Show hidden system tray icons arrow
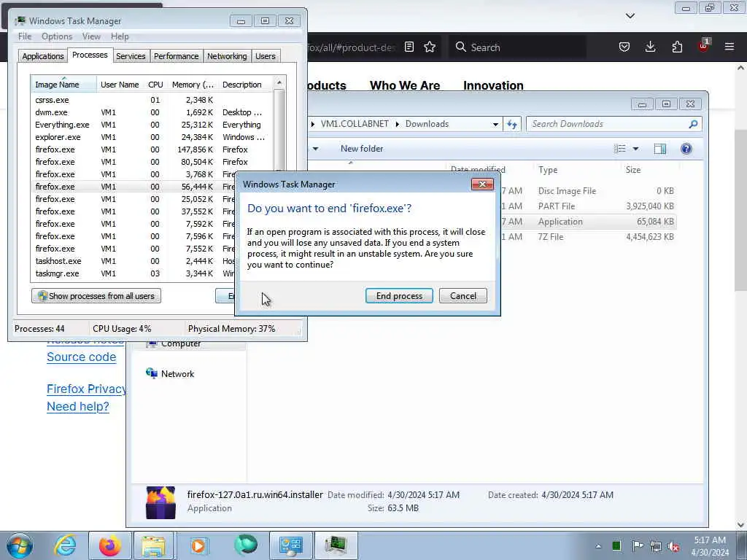Viewport: 747px width, 560px height. (598, 545)
